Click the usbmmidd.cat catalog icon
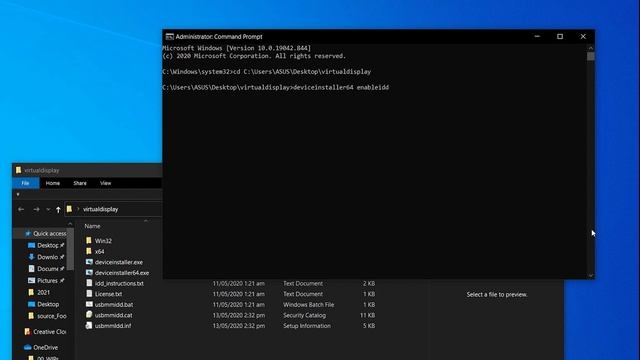The height and width of the screenshot is (360, 640). click(89, 315)
